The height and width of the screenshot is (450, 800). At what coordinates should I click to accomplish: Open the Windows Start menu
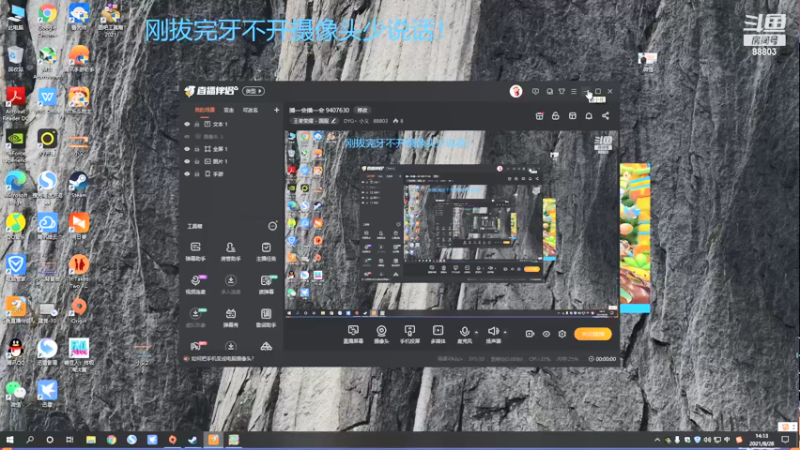[10, 439]
